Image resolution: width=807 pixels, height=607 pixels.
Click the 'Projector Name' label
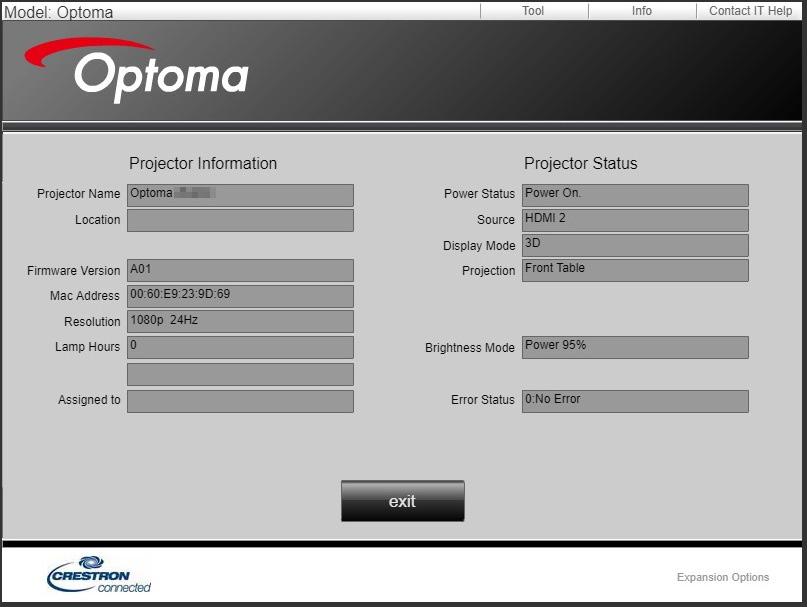pyautogui.click(x=78, y=194)
